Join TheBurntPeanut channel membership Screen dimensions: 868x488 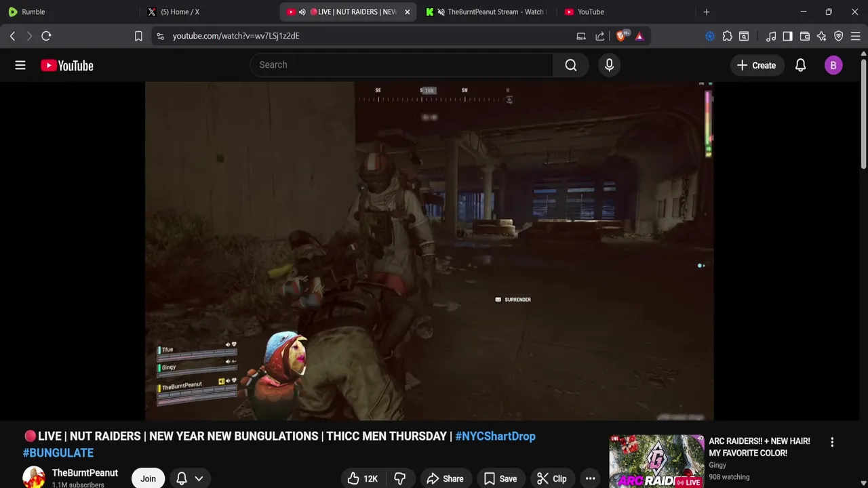[x=148, y=479]
